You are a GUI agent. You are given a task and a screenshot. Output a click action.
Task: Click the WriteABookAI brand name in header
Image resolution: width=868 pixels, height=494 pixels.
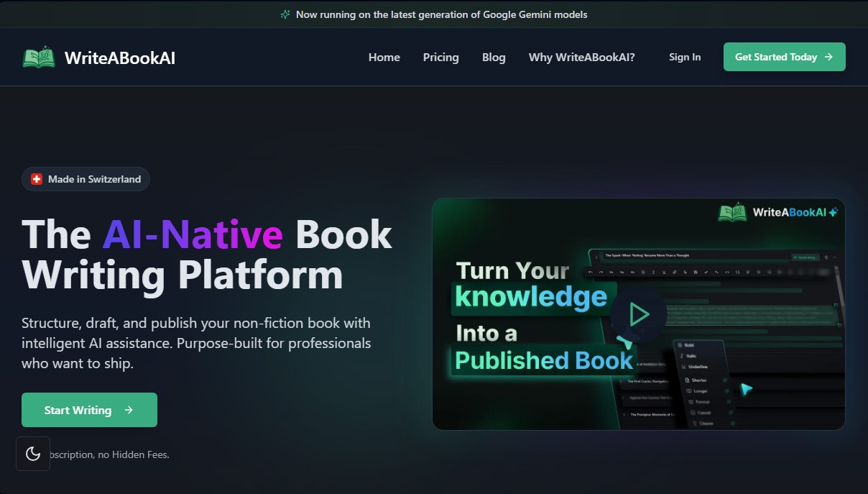pyautogui.click(x=120, y=58)
